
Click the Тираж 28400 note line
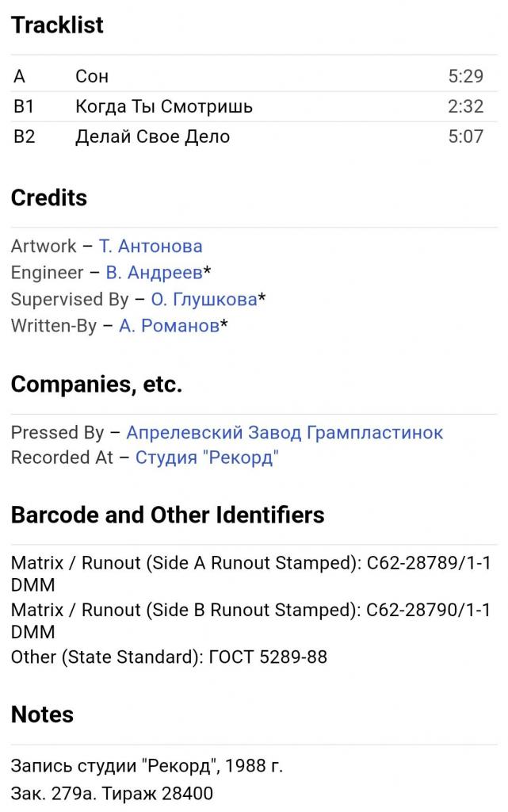[x=112, y=793]
